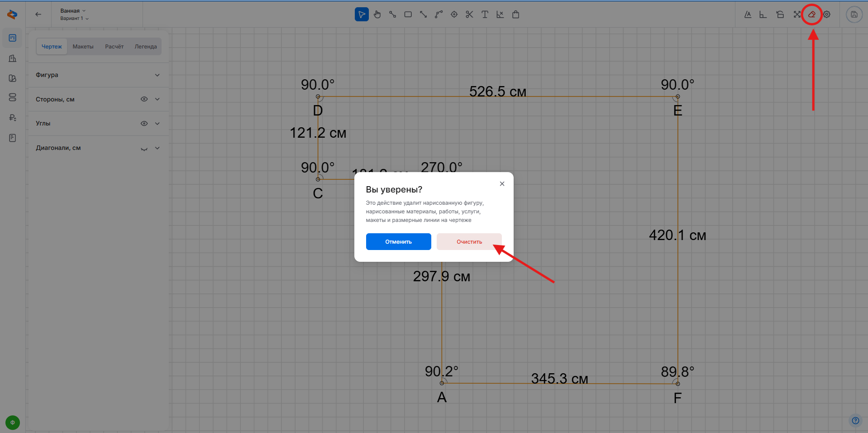Viewport: 868px width, 433px height.
Task: Toggle visibility of Стороны, см
Action: (x=144, y=99)
